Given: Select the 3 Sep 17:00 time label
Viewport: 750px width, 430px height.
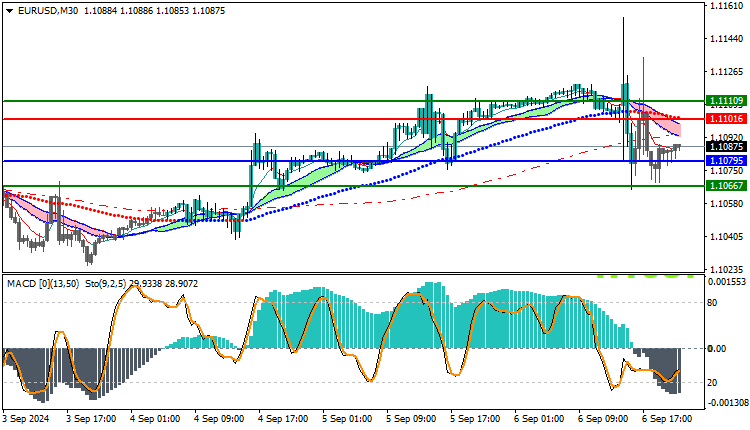Looking at the screenshot, I should pos(91,419).
